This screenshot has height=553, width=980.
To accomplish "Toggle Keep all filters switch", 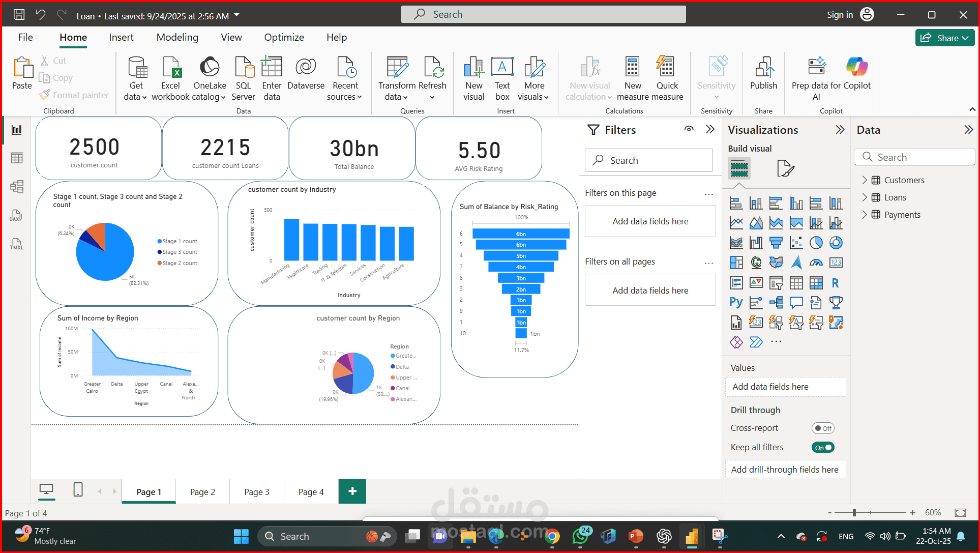I will click(x=823, y=448).
